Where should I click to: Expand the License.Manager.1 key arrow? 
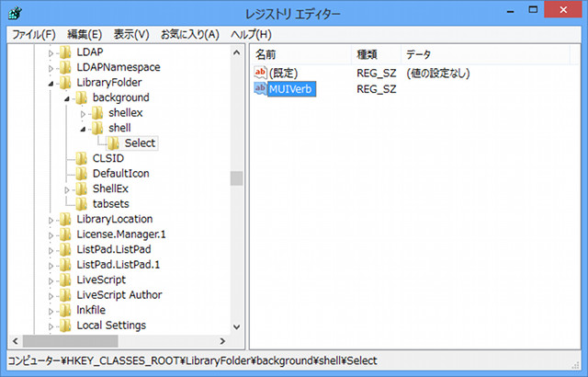point(51,235)
